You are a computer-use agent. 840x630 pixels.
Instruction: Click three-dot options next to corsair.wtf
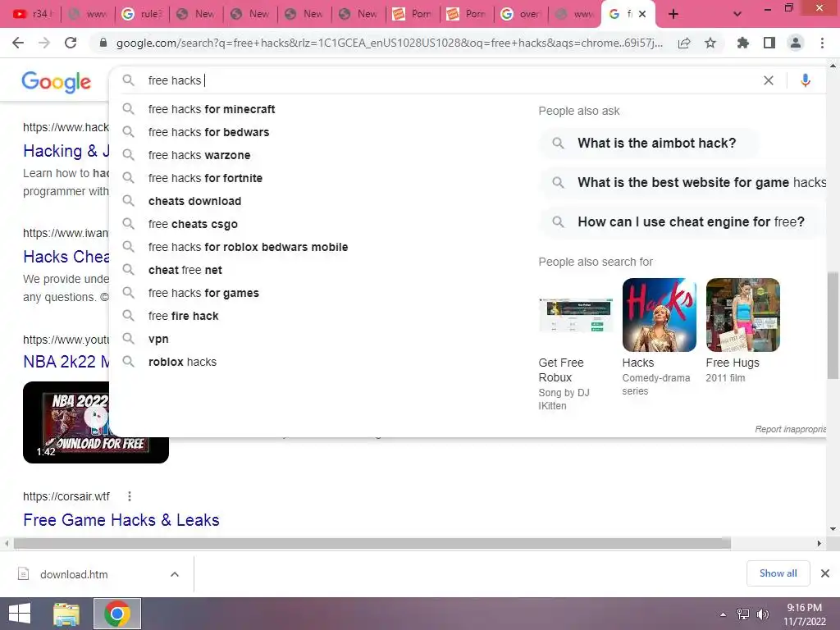click(129, 496)
